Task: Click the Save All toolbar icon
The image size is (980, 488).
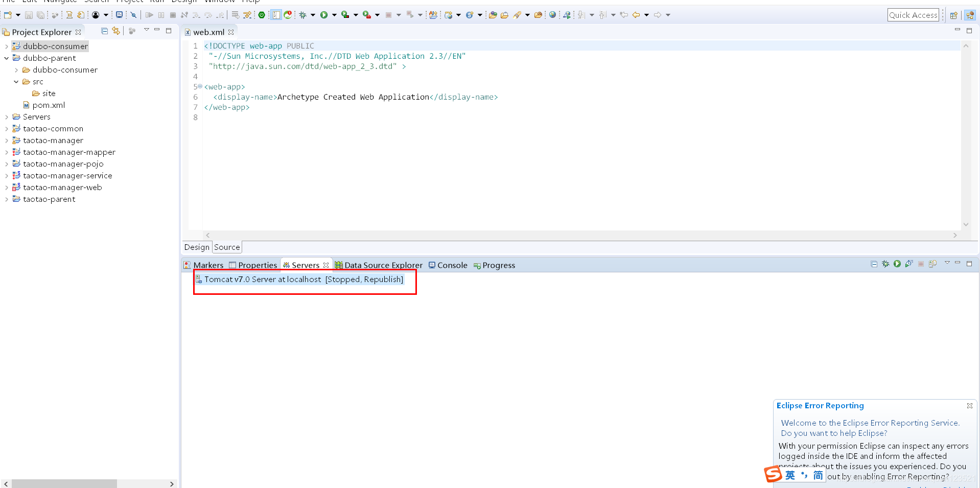Action: pyautogui.click(x=40, y=15)
